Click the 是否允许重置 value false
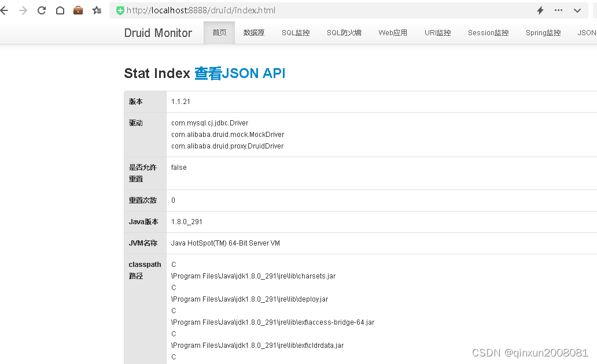The height and width of the screenshot is (364, 597). pos(179,168)
